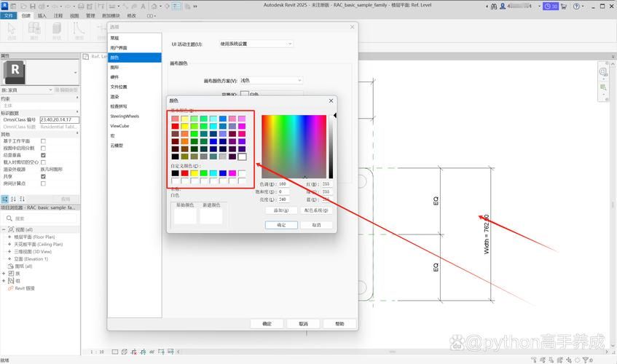
Task: Toggle the fourth checkbox under 其他 properties
Action: [x=43, y=162]
